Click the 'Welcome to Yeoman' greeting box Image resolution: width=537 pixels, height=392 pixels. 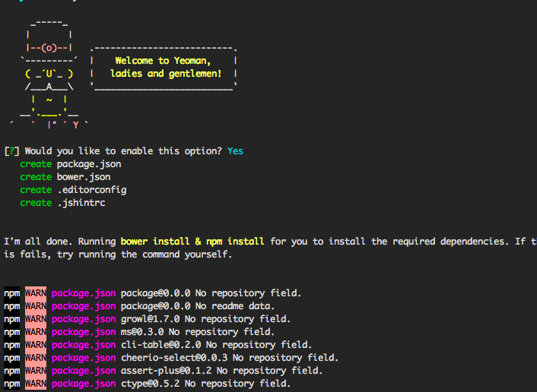pos(164,68)
